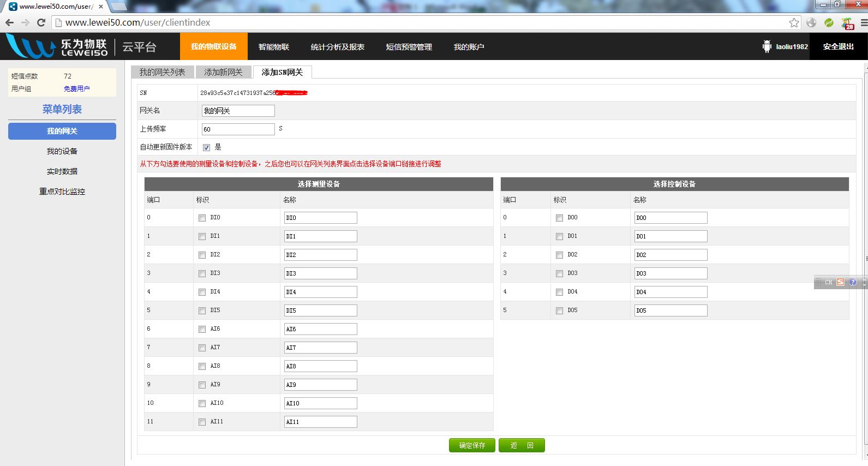Viewport: 868px width, 466px height.
Task: Click the Android icon beside laoliu1982
Action: [x=767, y=47]
